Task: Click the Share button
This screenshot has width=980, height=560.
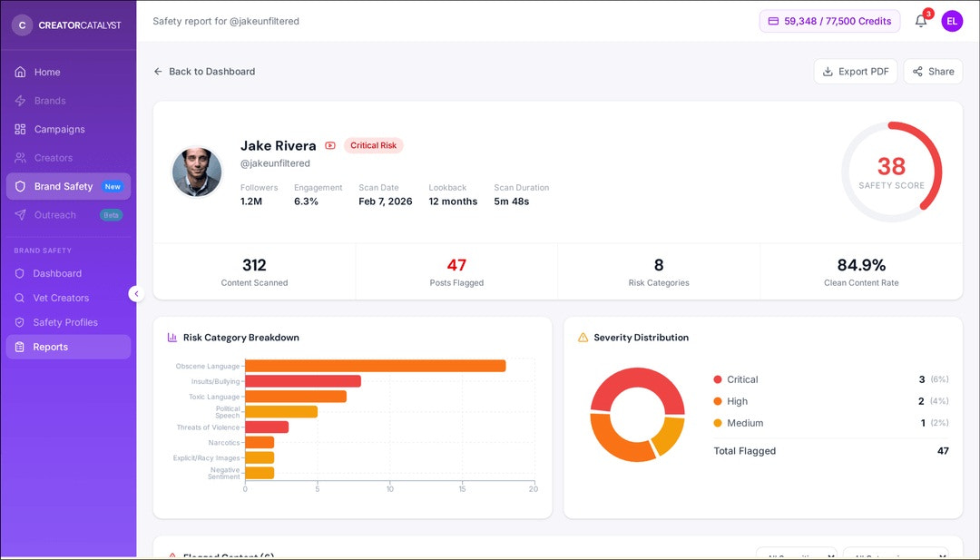Action: click(933, 72)
